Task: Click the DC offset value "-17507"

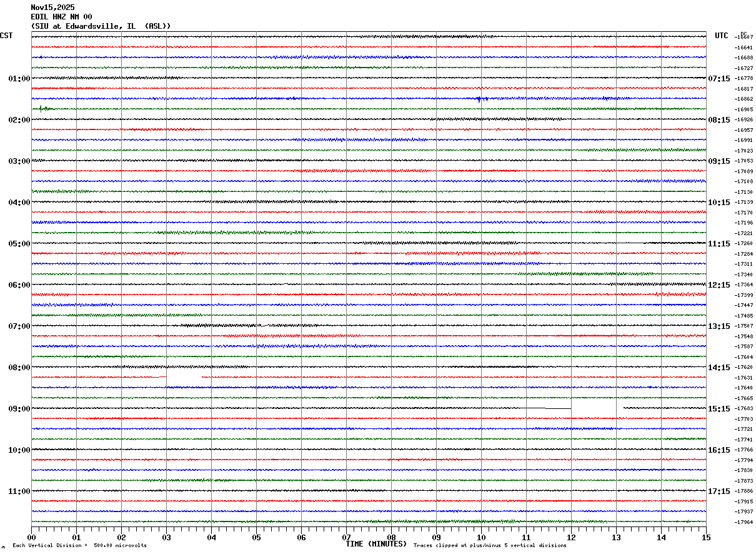Action: point(744,326)
